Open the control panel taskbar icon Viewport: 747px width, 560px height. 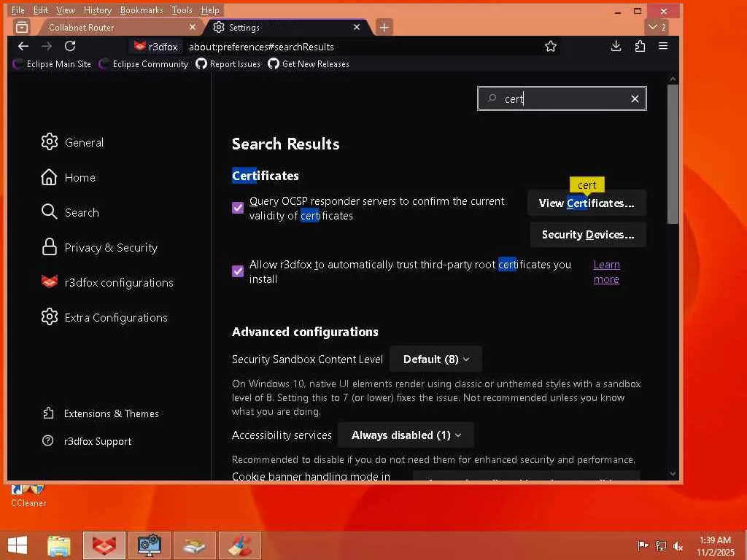coord(150,545)
